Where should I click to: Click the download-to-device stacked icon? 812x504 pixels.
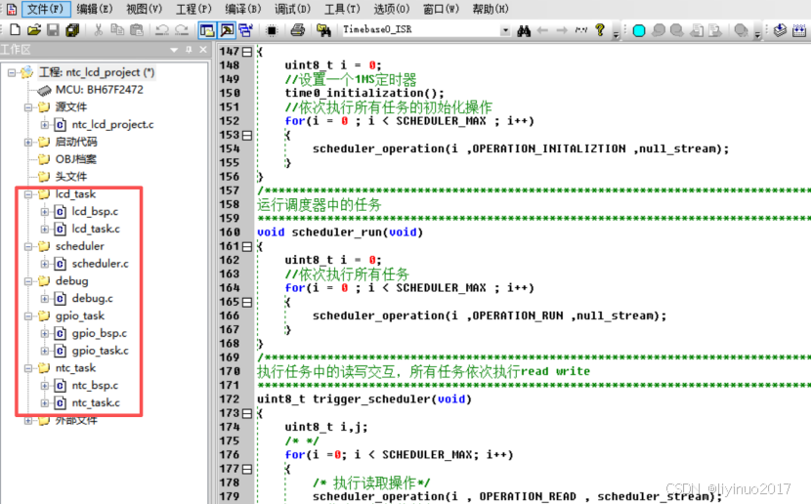780,30
